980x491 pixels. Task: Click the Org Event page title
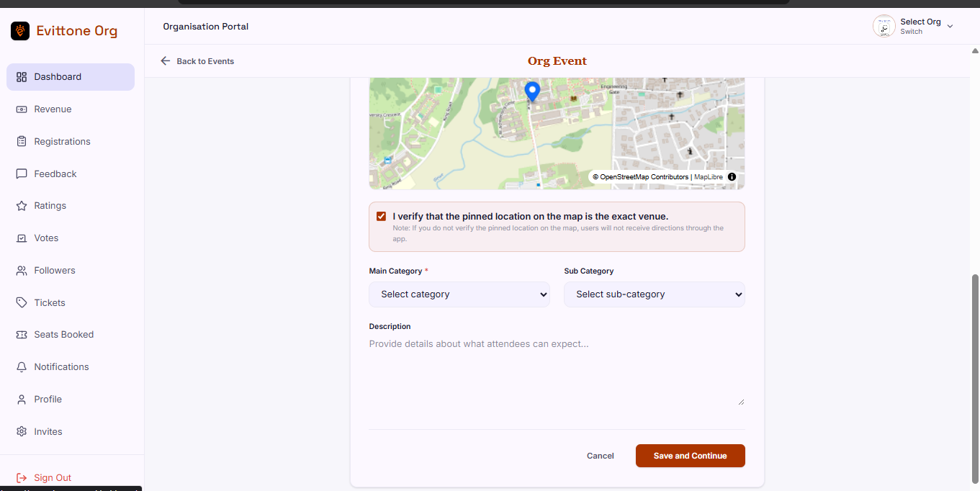557,61
